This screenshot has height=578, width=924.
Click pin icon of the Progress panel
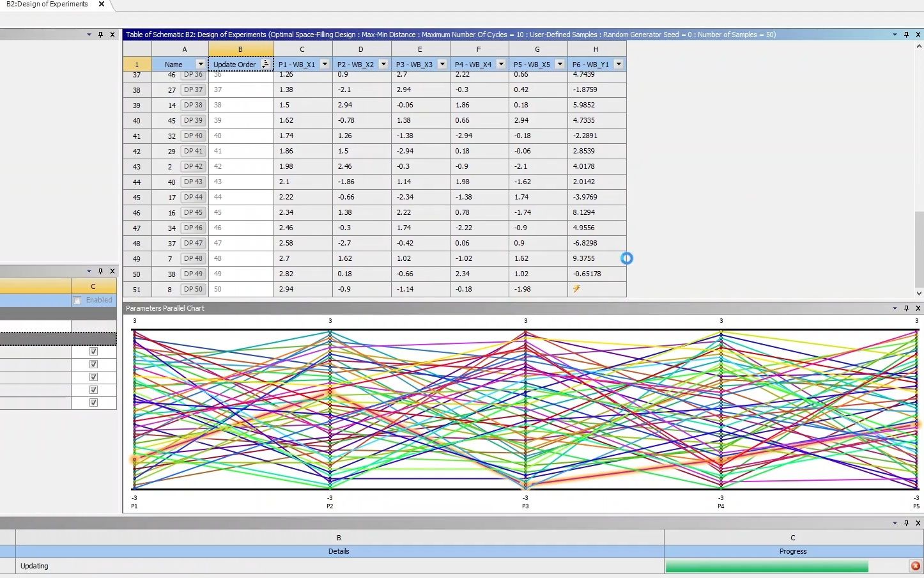pos(906,523)
